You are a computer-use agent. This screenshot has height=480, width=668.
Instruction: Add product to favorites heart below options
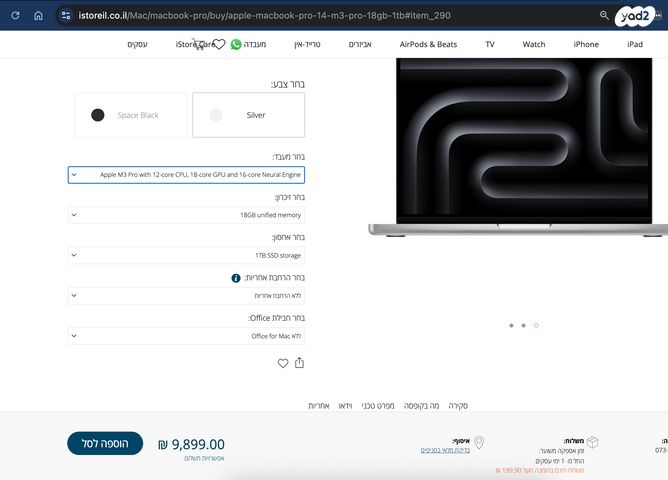tap(283, 363)
